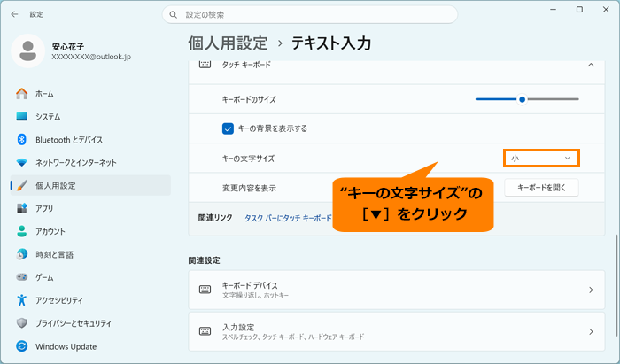Open the キーボード デバイス settings card
This screenshot has height=364, width=620.
397,290
